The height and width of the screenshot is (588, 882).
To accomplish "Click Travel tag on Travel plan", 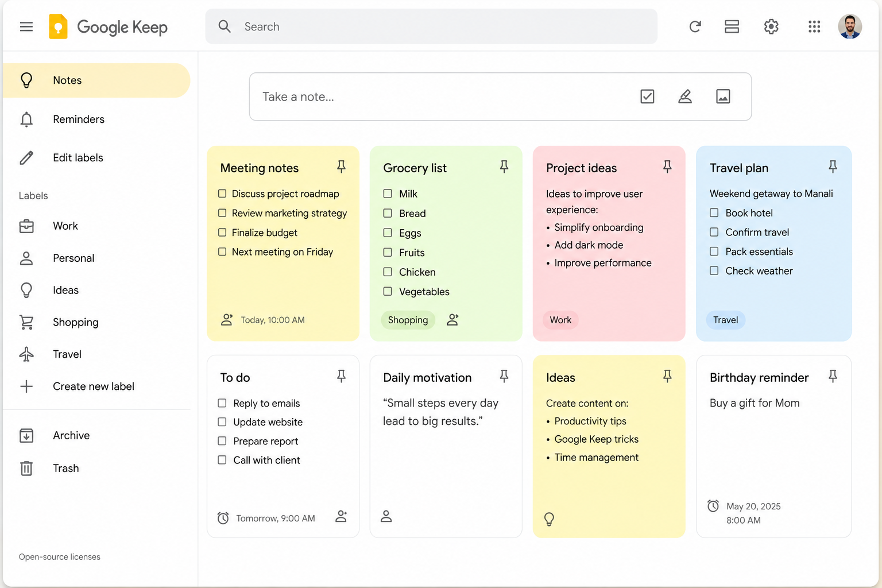I will [726, 320].
